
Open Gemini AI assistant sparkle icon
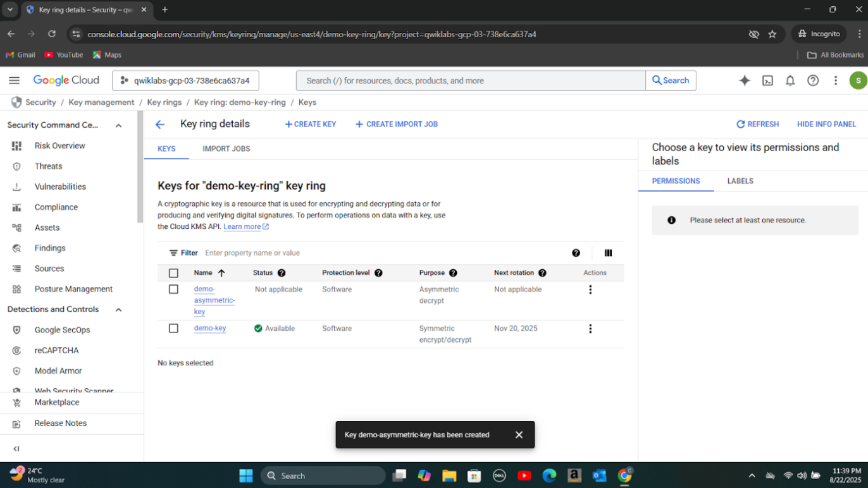(745, 80)
